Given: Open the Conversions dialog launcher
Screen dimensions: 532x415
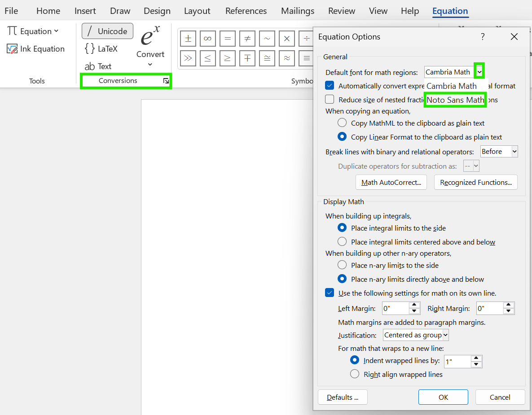Looking at the screenshot, I should tap(166, 81).
